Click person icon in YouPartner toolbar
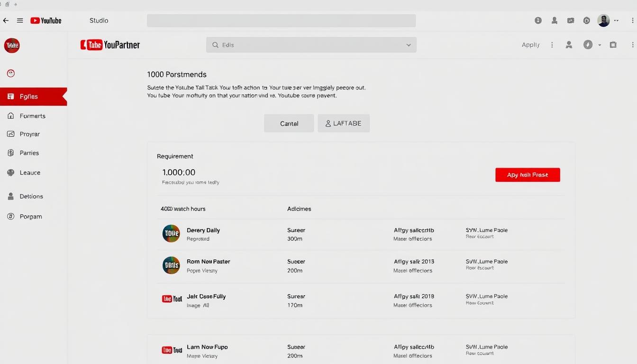 [569, 45]
